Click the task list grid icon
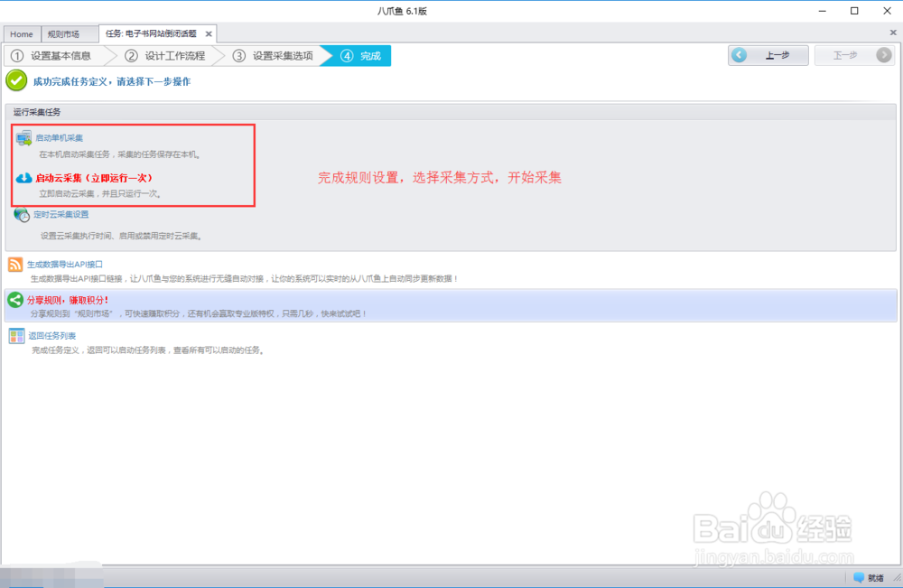The height and width of the screenshot is (588, 903). [16, 336]
